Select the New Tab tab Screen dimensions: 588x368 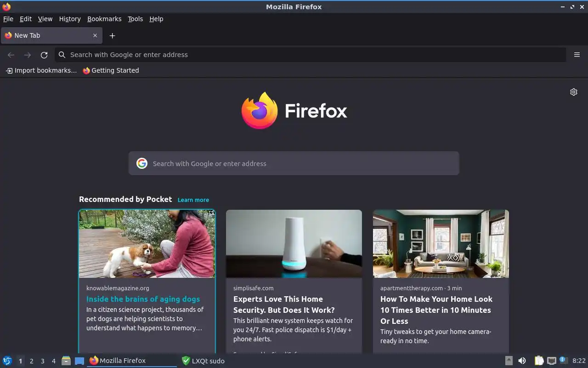point(51,35)
